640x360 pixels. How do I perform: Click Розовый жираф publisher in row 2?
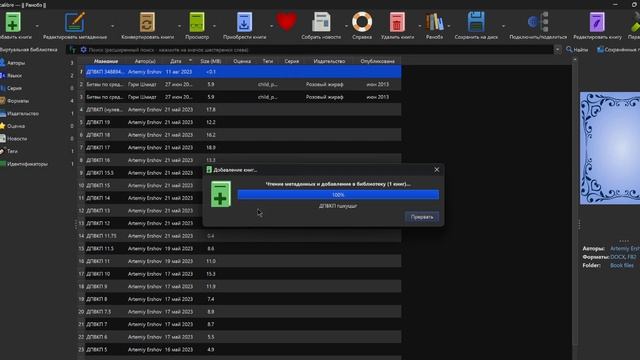click(324, 84)
